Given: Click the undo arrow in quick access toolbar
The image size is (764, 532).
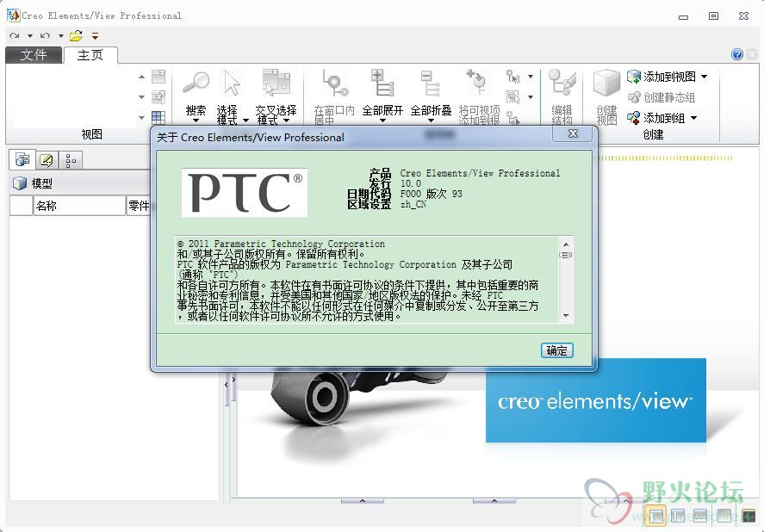Looking at the screenshot, I should click(x=46, y=35).
